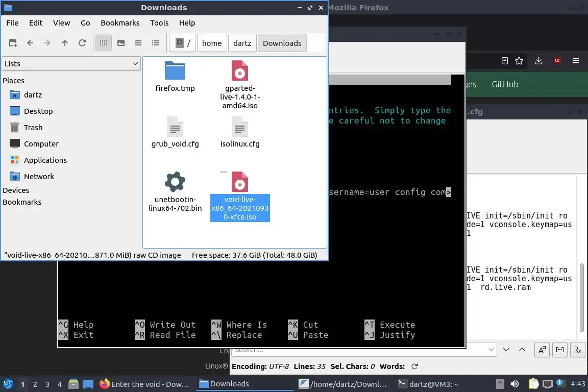
Task: Switch to icon view mode
Action: 104,43
